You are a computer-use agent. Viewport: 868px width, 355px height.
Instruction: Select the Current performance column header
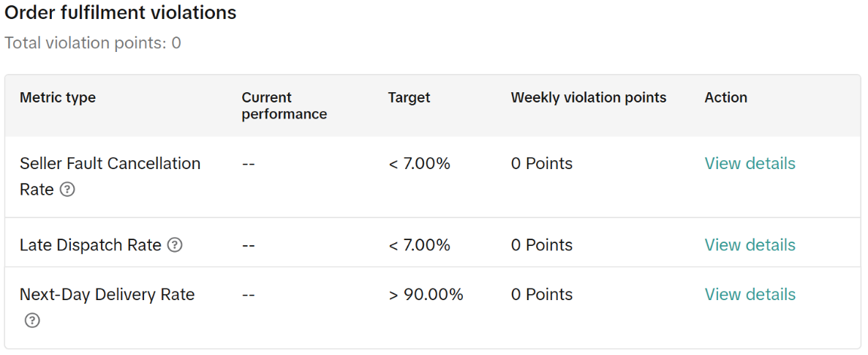[284, 106]
